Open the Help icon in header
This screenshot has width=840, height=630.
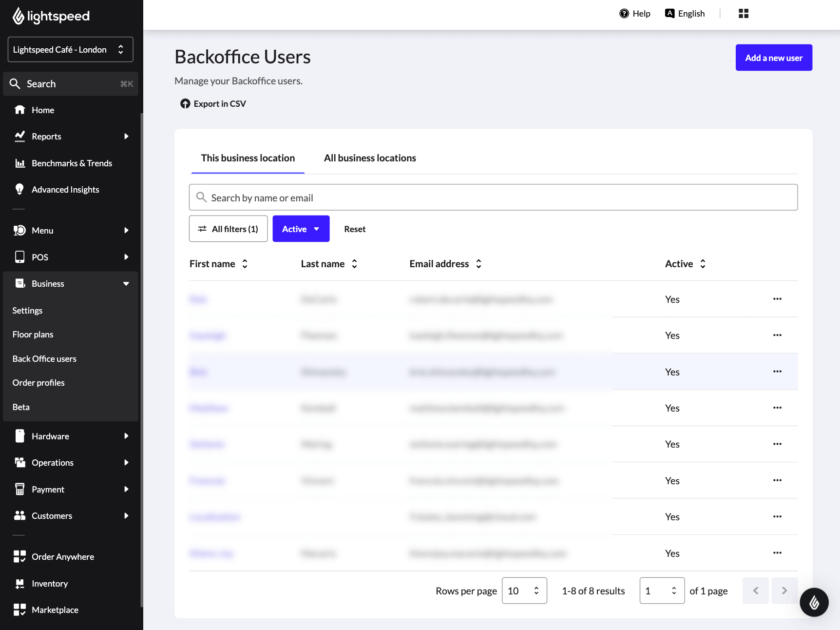click(624, 14)
